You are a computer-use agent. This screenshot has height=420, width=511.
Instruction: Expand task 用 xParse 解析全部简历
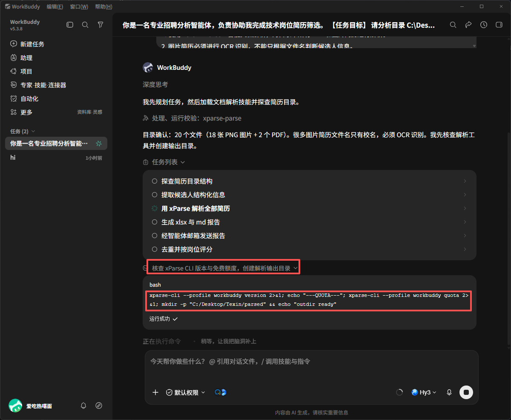[x=310, y=208]
